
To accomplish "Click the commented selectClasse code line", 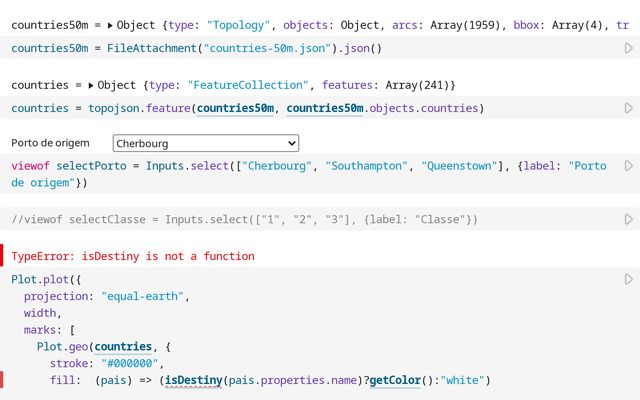I will pyautogui.click(x=245, y=219).
